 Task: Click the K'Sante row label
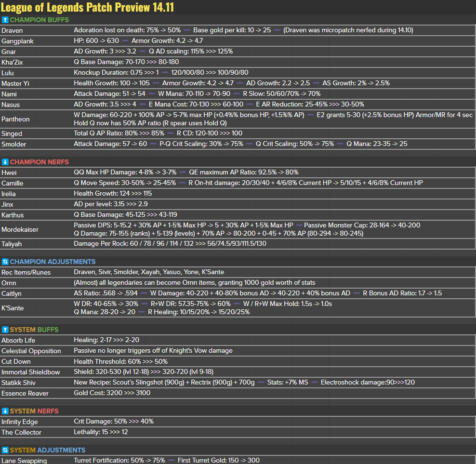tap(13, 308)
